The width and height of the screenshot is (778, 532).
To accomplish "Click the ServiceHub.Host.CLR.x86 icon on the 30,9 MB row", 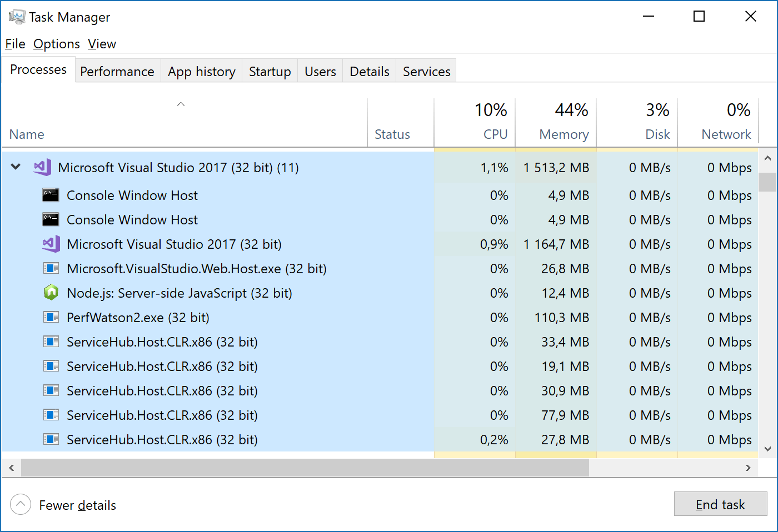I will [51, 390].
